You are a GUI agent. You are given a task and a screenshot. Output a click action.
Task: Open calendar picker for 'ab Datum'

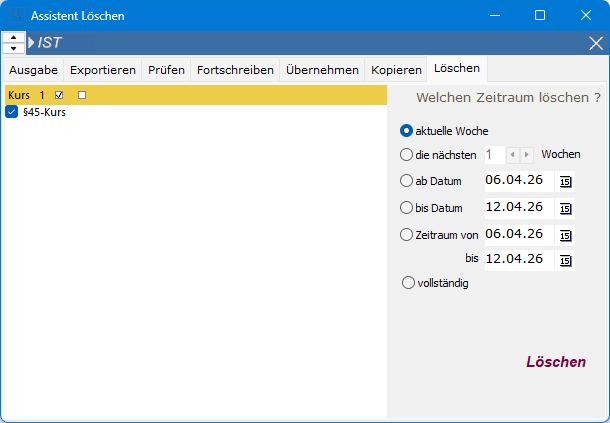[x=566, y=181]
